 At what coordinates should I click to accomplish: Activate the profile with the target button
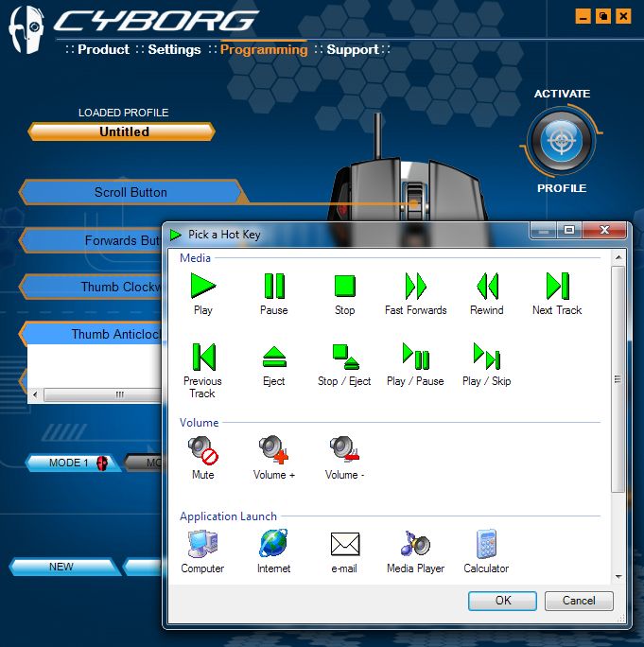point(562,142)
